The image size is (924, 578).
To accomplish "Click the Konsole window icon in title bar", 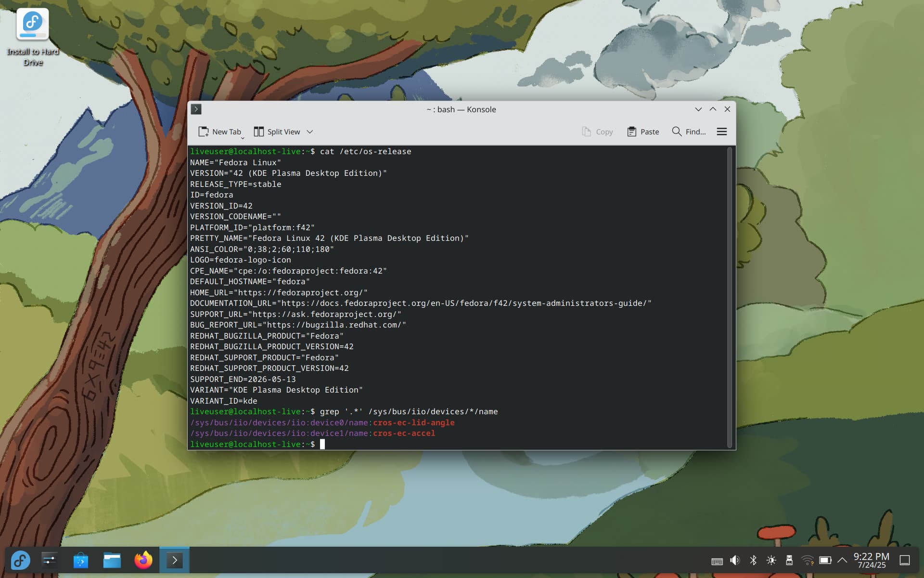I will tap(196, 109).
